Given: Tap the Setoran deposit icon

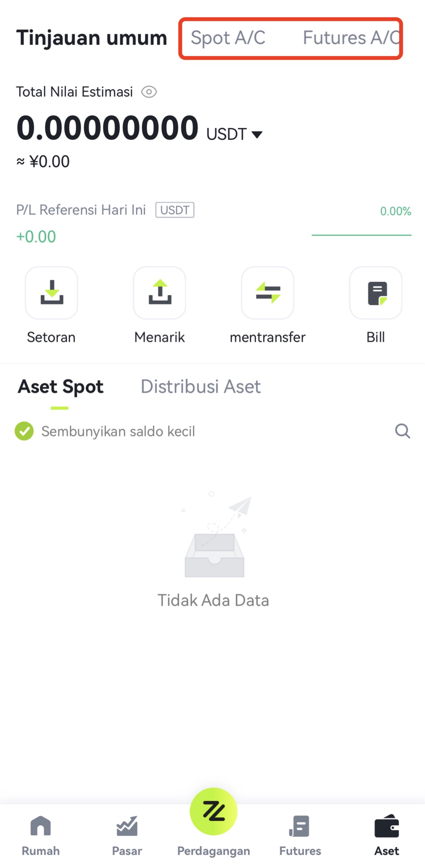Looking at the screenshot, I should (51, 293).
